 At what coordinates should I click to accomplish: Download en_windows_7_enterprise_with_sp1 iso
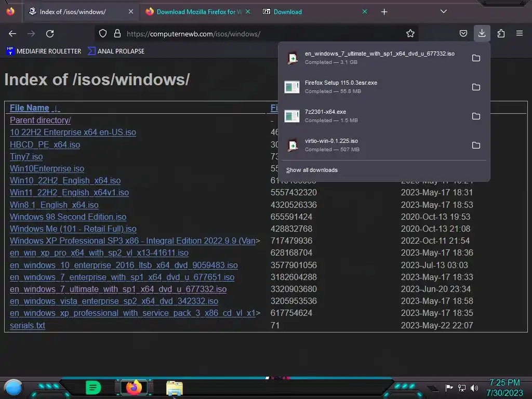point(122,277)
